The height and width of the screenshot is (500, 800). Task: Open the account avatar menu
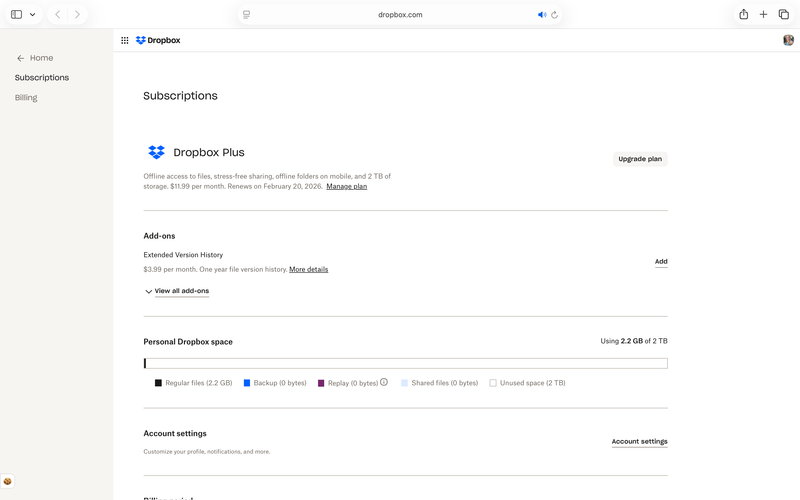[788, 40]
